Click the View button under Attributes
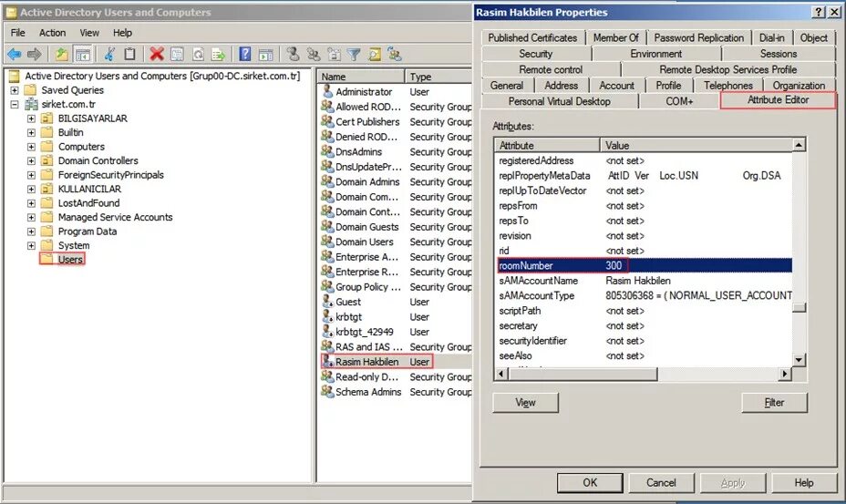The width and height of the screenshot is (846, 504). point(525,403)
